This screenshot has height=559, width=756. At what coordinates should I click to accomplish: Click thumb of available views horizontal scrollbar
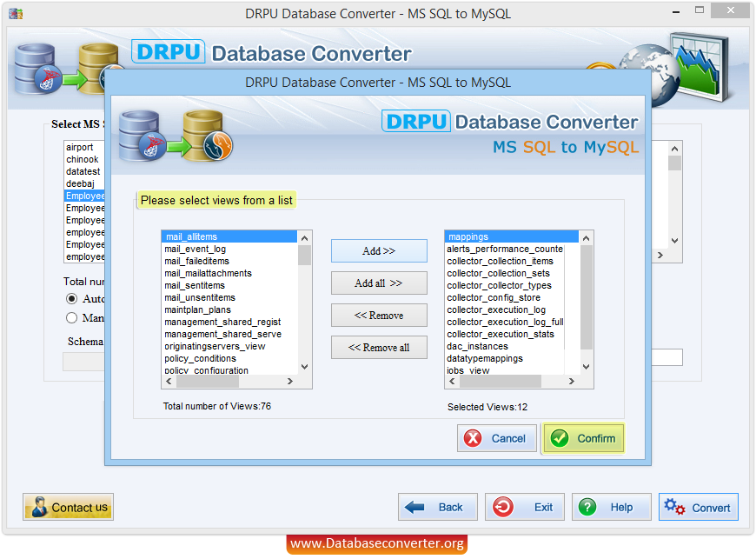point(208,381)
